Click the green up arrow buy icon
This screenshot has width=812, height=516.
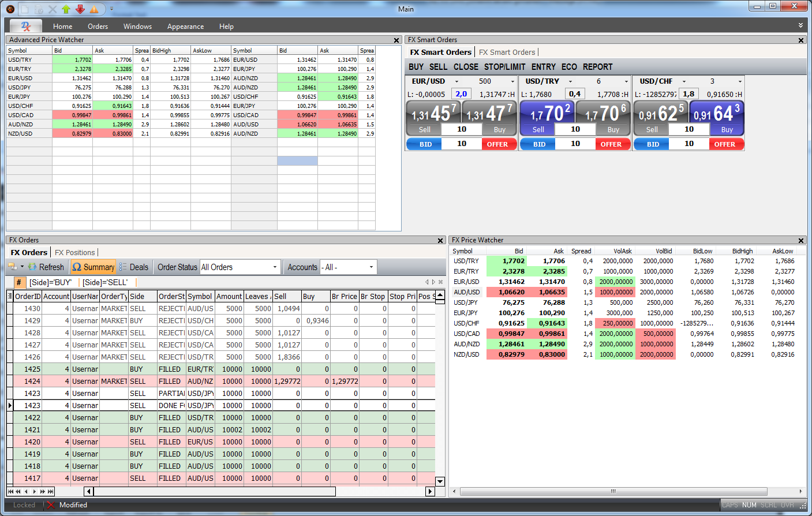pos(66,9)
